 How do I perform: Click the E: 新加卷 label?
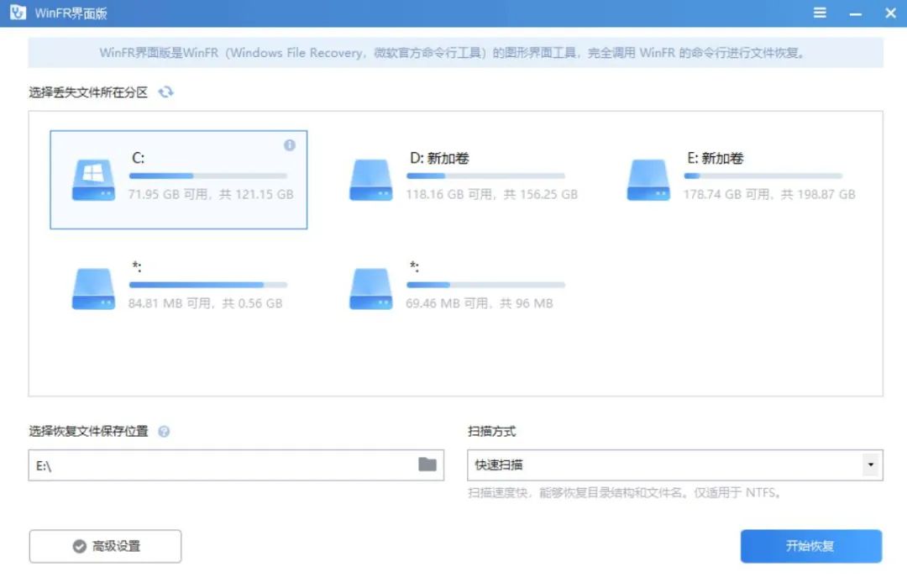[x=715, y=158]
